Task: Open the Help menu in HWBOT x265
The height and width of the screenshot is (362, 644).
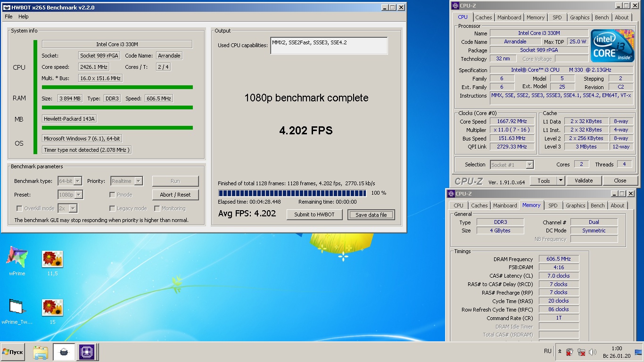Action: [24, 16]
